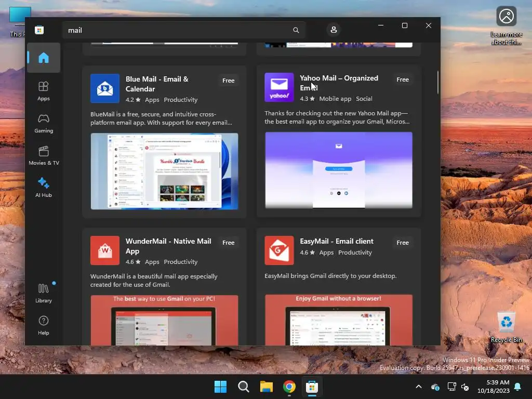
Task: Open the Windows Start menu
Action: tap(220, 387)
